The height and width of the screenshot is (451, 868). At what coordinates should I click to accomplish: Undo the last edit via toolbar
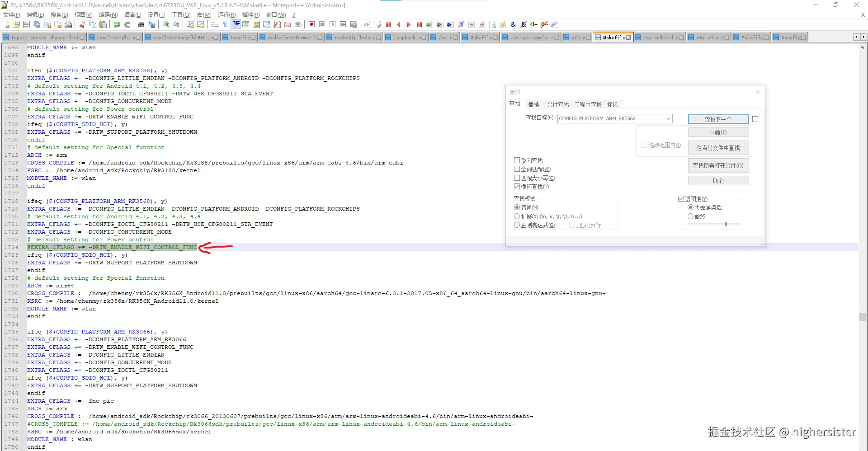[117, 24]
